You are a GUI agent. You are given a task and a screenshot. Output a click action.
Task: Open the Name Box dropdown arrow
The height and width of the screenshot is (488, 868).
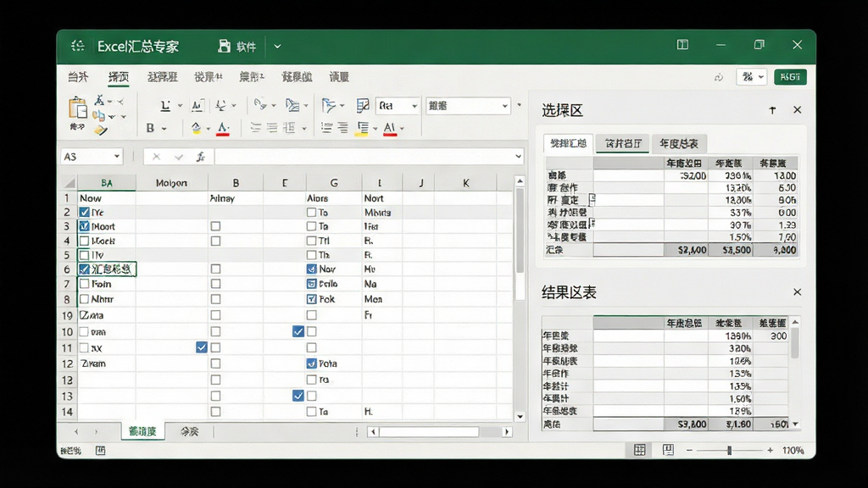pyautogui.click(x=117, y=157)
